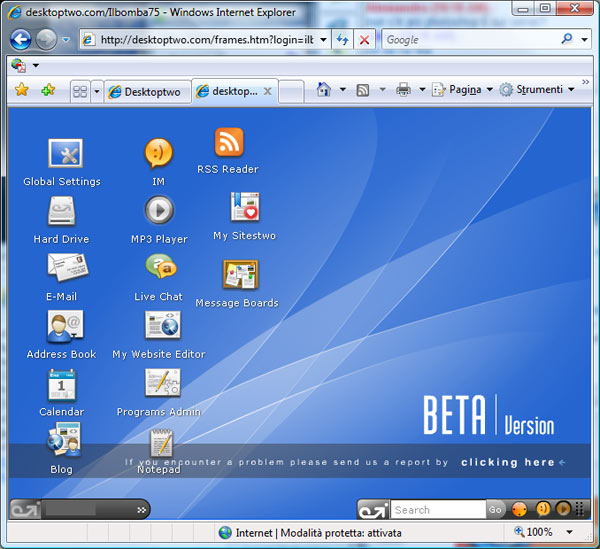Click the browser Forward button

tap(46, 39)
